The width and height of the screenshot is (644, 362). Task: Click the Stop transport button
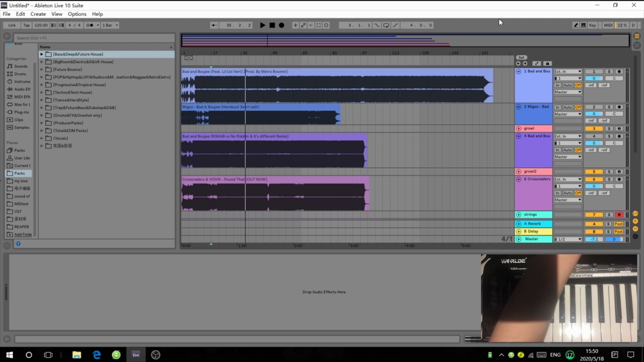click(272, 25)
